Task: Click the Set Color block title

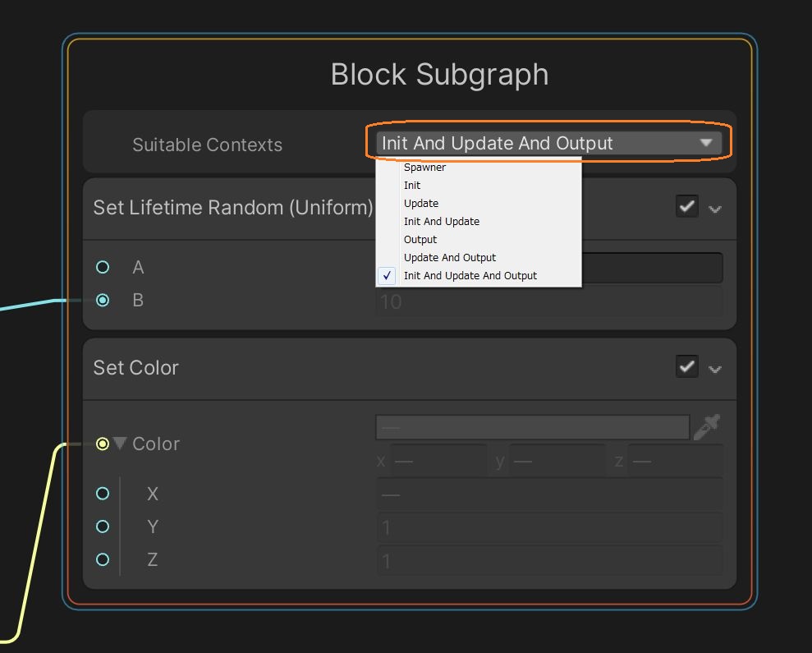Action: [x=135, y=367]
